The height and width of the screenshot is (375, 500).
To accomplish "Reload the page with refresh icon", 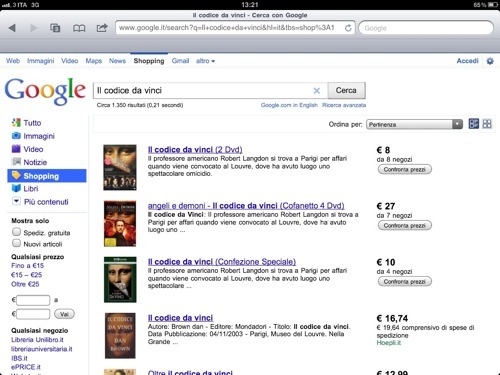I will pos(348,28).
